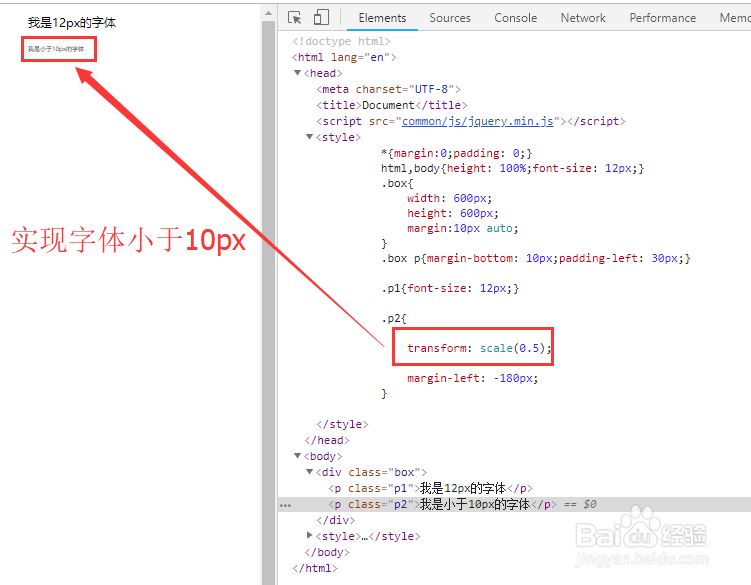Select the closing </div> tag line
Screen dimensions: 751x585
335,520
